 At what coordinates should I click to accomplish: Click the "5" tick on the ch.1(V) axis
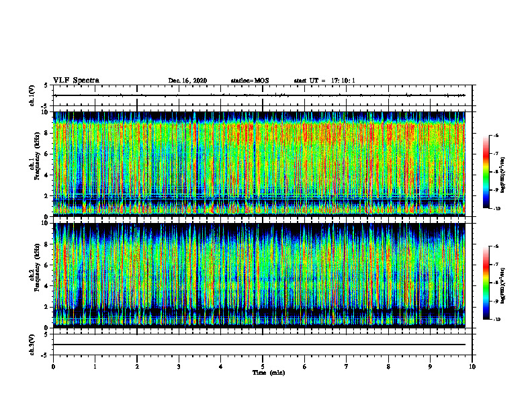46,85
